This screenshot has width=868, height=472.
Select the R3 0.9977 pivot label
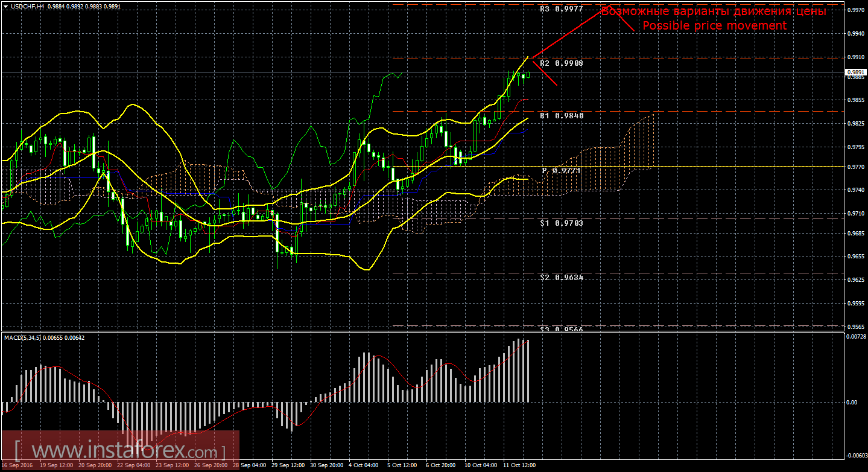point(560,9)
